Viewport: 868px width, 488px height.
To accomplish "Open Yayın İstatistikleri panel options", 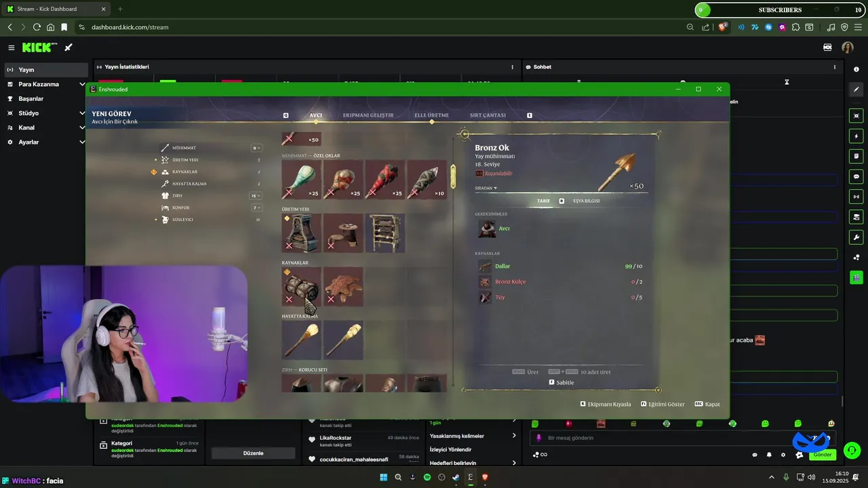I will click(512, 67).
